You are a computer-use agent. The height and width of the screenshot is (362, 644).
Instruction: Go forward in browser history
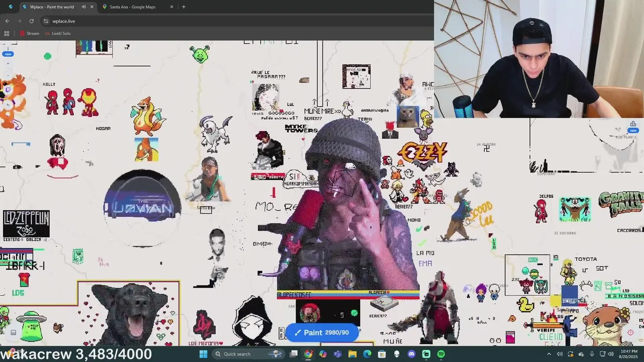click(x=19, y=21)
